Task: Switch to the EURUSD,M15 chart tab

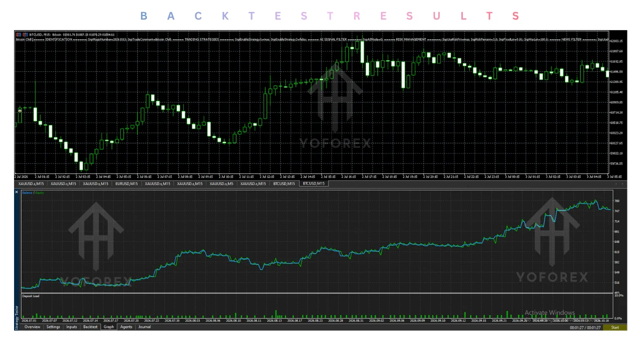Action: pyautogui.click(x=126, y=184)
